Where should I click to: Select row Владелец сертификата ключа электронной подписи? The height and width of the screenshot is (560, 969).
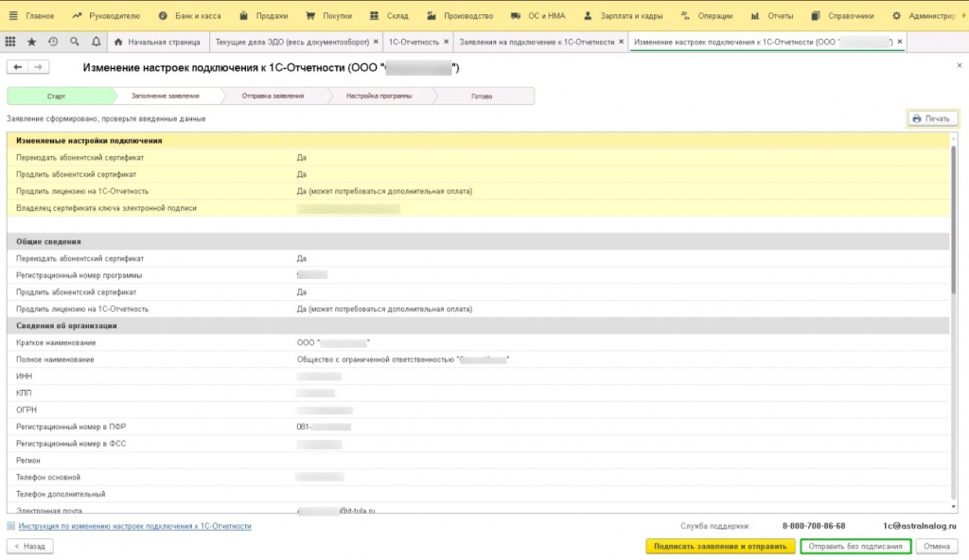(478, 208)
